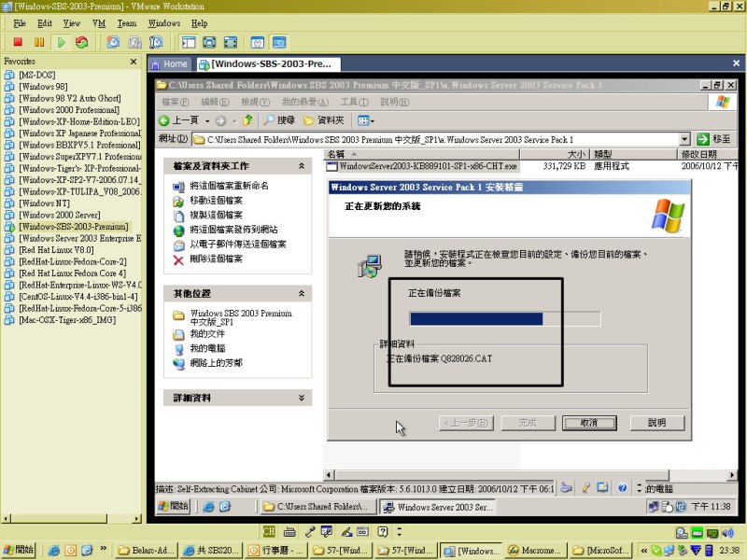The width and height of the screenshot is (747, 560).
Task: Click the Take Snapshot toolbar icon
Action: [113, 42]
